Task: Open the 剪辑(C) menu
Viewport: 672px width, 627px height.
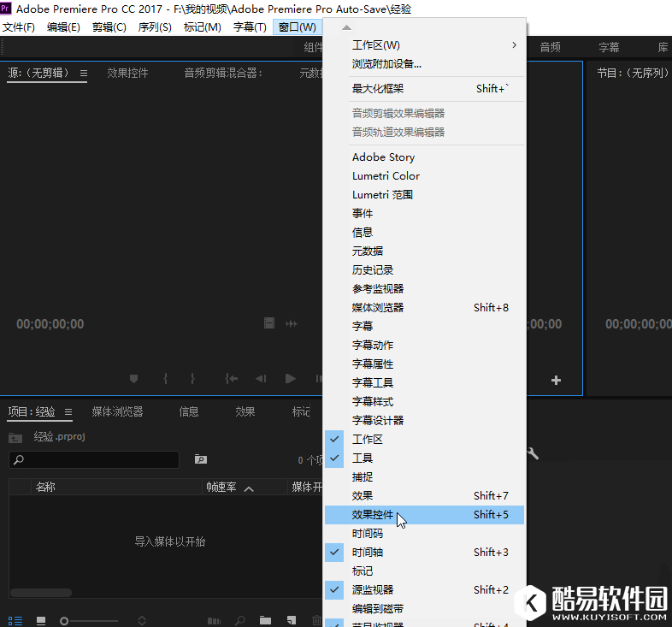Action: click(x=109, y=27)
